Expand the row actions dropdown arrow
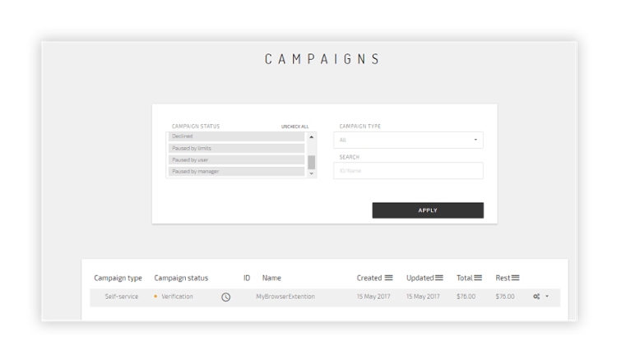Image resolution: width=617 pixels, height=364 pixels. coord(547,297)
